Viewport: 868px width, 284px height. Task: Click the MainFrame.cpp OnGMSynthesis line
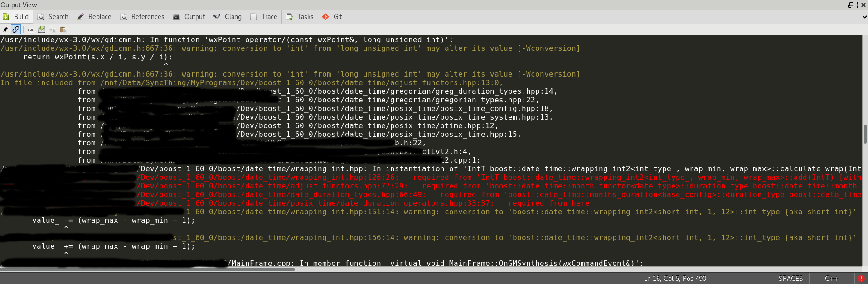click(322, 264)
